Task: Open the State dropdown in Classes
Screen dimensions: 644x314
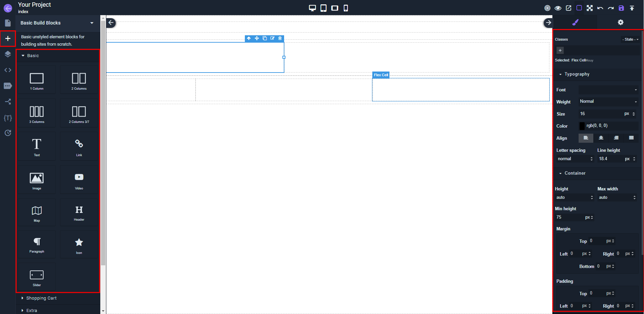Action: tap(630, 39)
